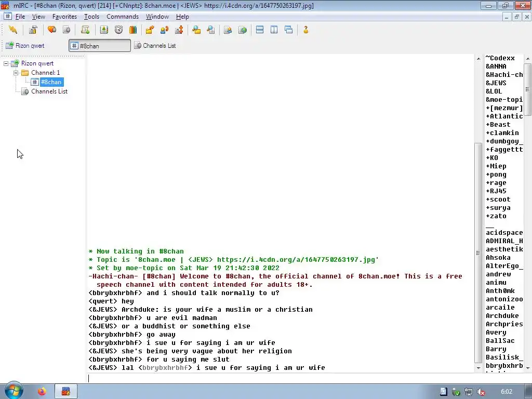Click the MDI system menu icon left of File
The height and width of the screenshot is (399, 532).
click(7, 16)
